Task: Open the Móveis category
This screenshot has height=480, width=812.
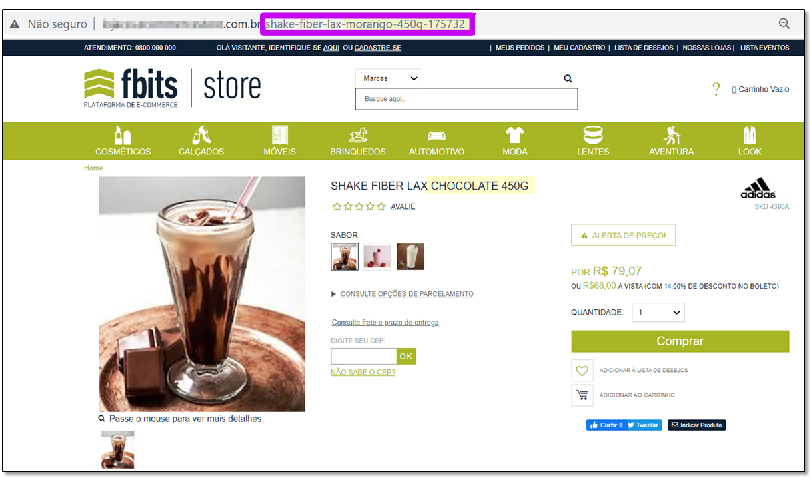Action: (280, 141)
